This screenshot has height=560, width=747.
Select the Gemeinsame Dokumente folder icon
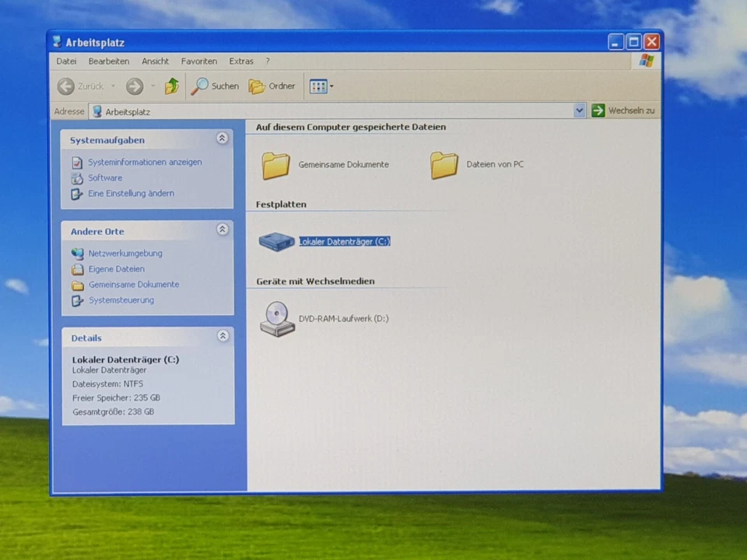tap(275, 165)
